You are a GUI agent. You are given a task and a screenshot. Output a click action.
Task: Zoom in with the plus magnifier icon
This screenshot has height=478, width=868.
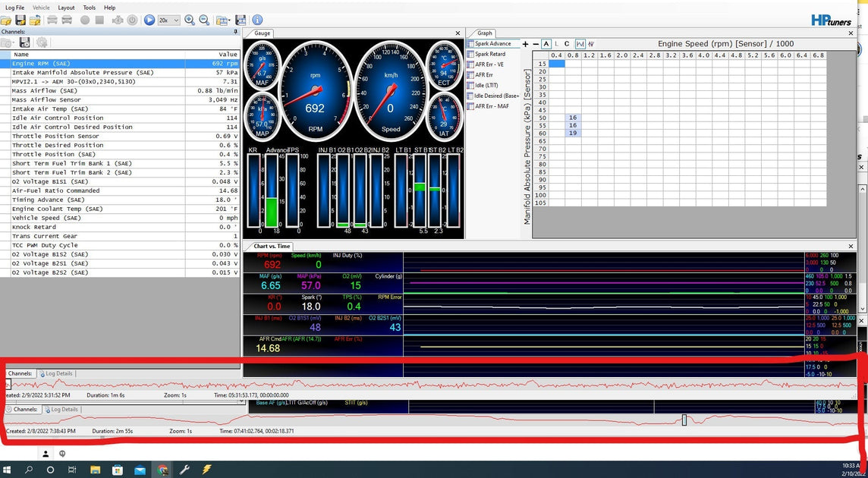pyautogui.click(x=190, y=20)
